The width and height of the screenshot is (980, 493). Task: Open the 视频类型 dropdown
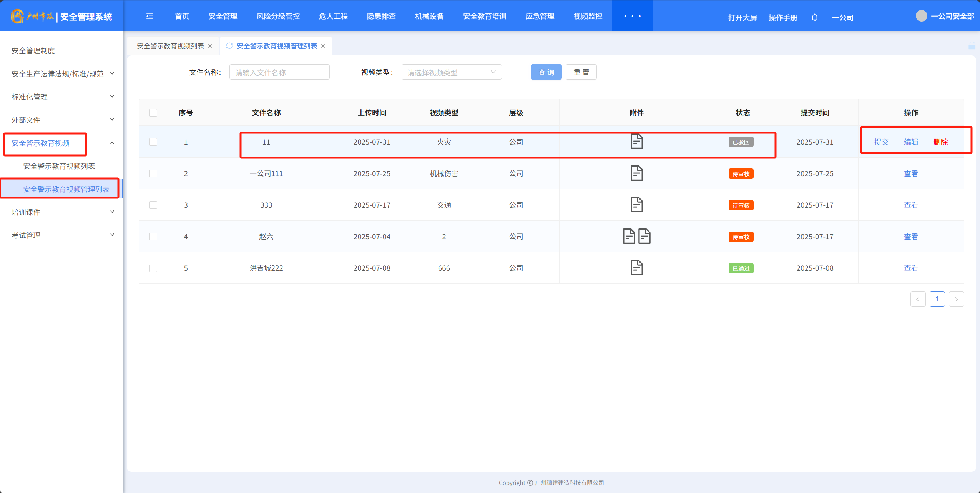point(451,72)
